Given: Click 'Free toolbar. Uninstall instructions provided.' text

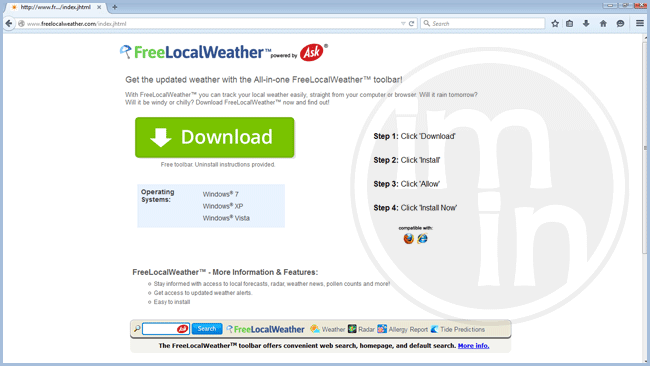Looking at the screenshot, I should pyautogui.click(x=218, y=165).
